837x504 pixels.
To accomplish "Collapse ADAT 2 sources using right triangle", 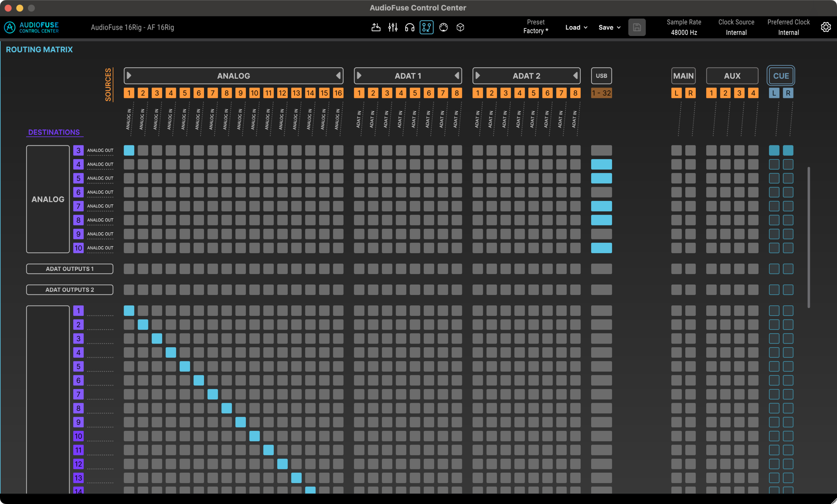I will click(575, 75).
